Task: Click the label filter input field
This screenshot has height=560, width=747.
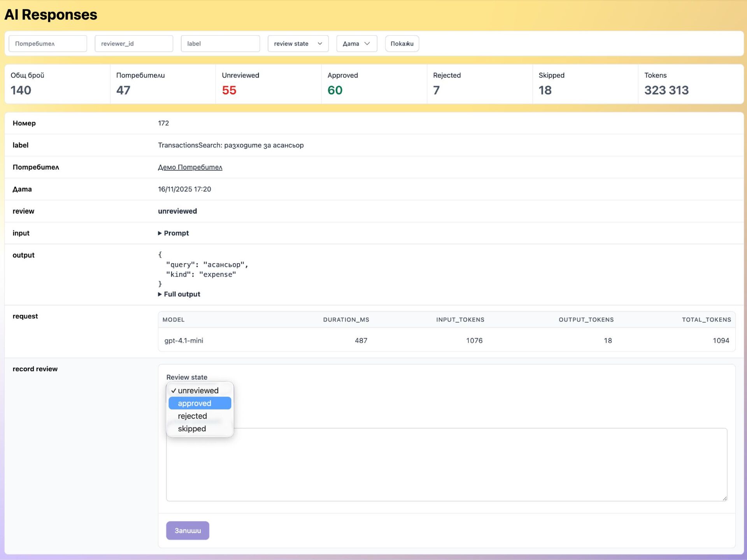Action: (x=220, y=44)
